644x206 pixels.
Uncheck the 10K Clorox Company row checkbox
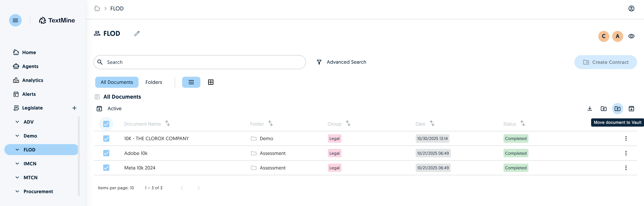point(106,139)
